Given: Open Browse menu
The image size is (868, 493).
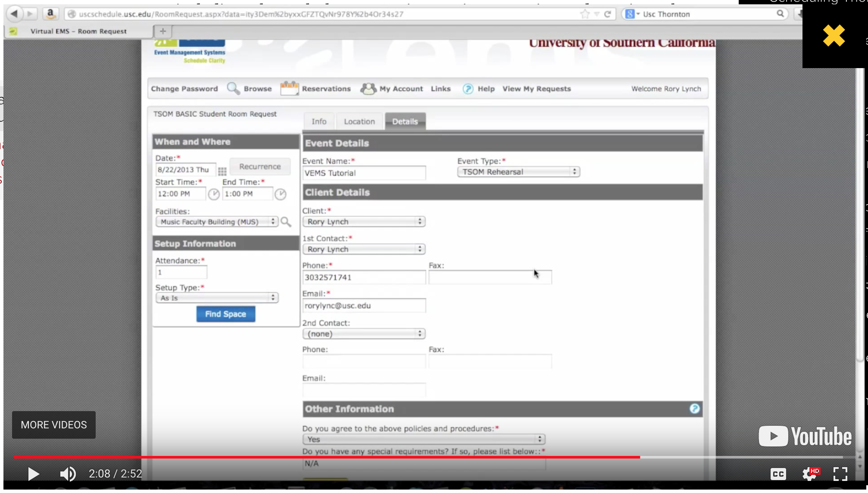Looking at the screenshot, I should (x=258, y=89).
